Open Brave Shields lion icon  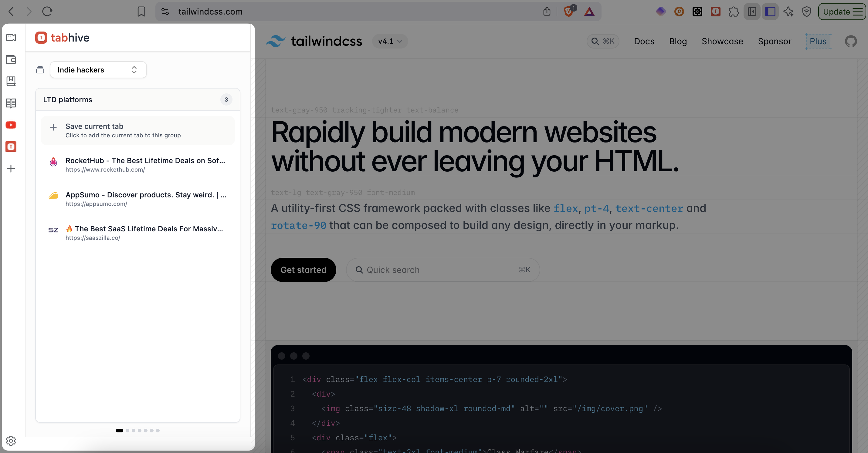[569, 11]
